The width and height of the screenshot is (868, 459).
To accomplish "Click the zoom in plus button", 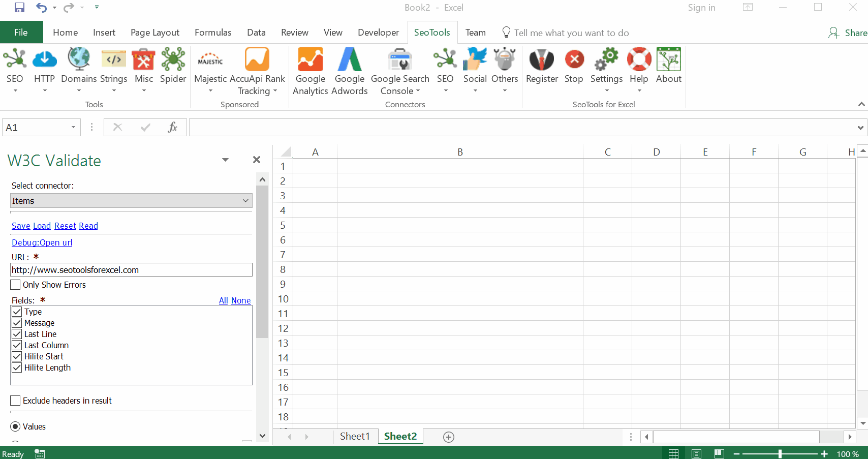I will [x=824, y=454].
